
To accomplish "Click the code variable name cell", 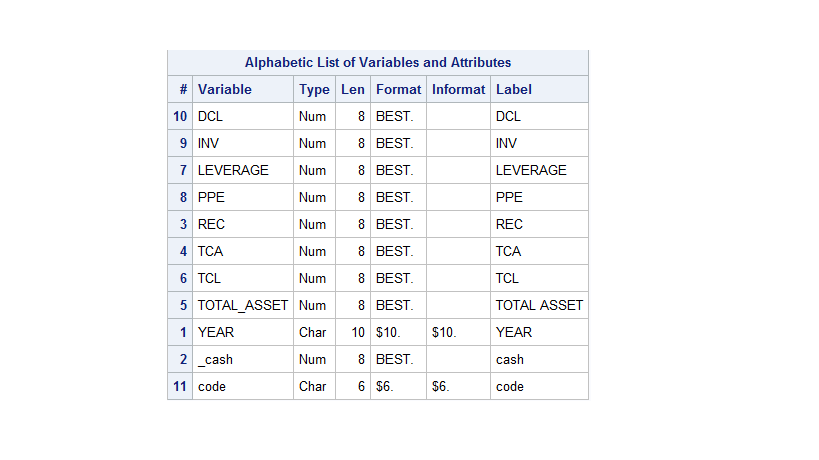I will pyautogui.click(x=212, y=386).
